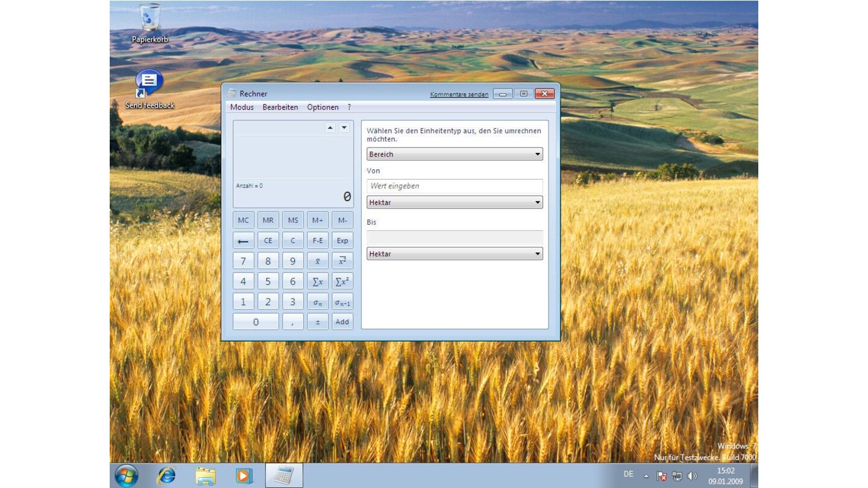The height and width of the screenshot is (488, 868).
Task: Open the Bis Hektar unit dropdown
Action: pyautogui.click(x=454, y=254)
